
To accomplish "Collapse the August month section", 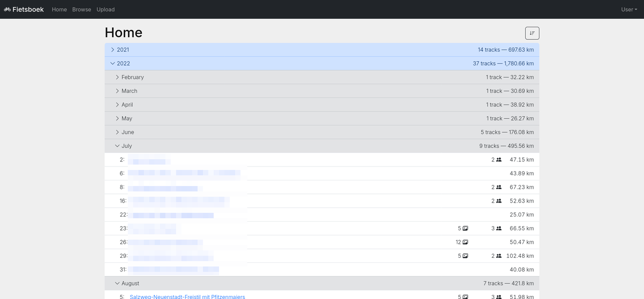I will click(117, 283).
